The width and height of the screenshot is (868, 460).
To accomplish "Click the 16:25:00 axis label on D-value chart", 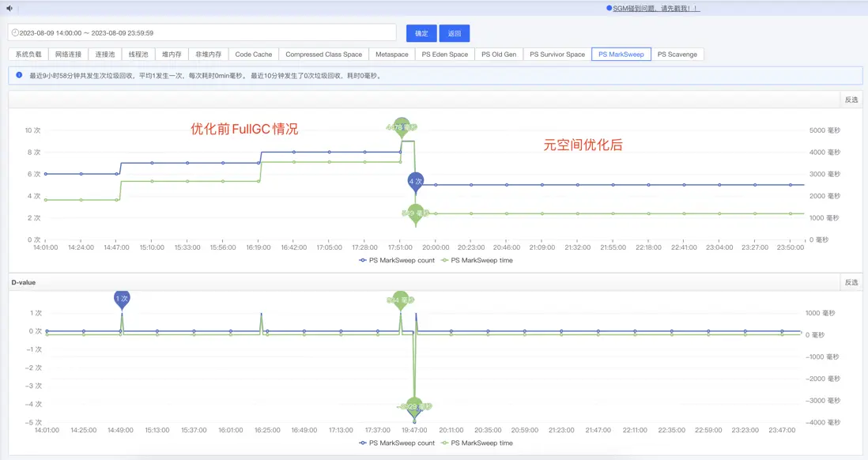I will pyautogui.click(x=267, y=430).
